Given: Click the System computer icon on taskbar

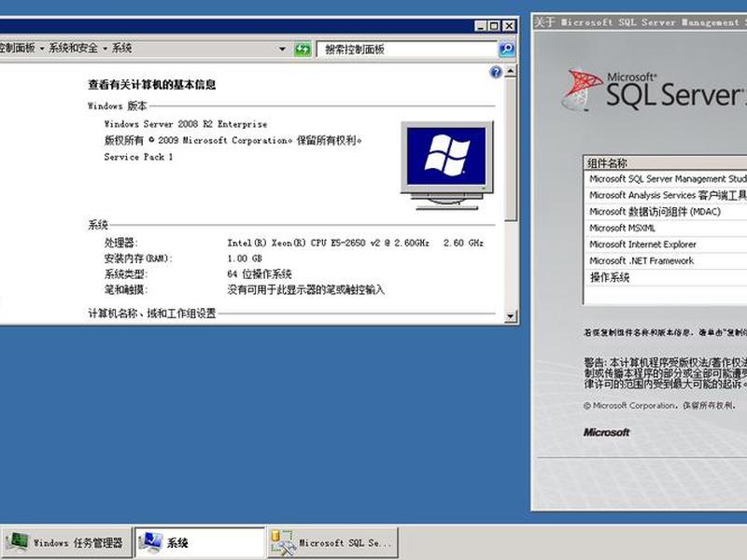Looking at the screenshot, I should click(151, 542).
